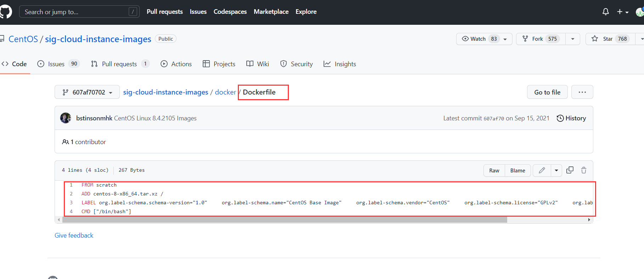Image resolution: width=644 pixels, height=279 pixels.
Task: Switch to the repository Issues tab
Action: 58,64
